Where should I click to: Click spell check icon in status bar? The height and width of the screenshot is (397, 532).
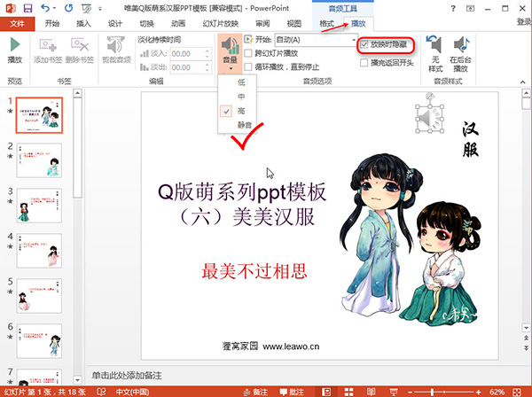101,392
